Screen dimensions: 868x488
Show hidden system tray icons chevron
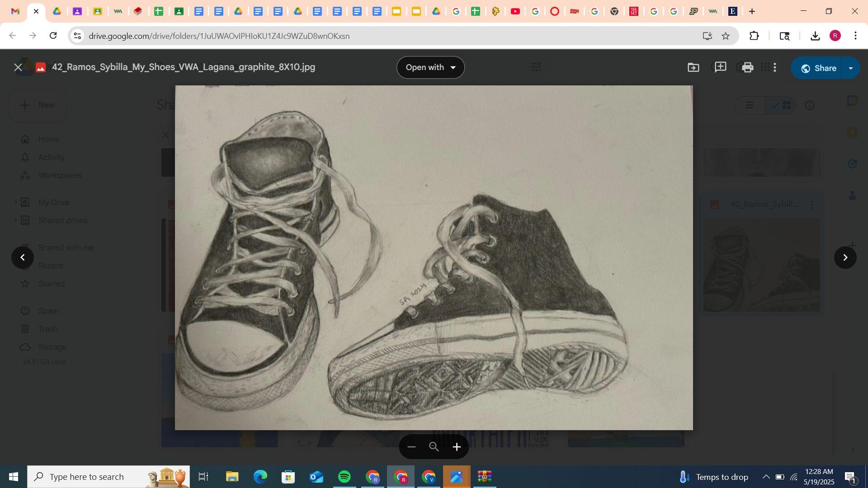click(x=766, y=477)
